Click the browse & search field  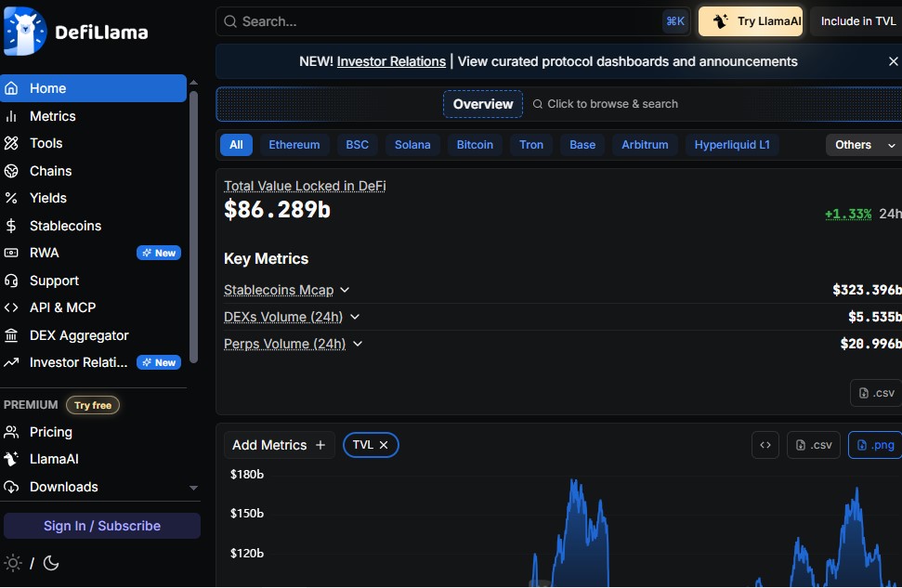click(606, 104)
